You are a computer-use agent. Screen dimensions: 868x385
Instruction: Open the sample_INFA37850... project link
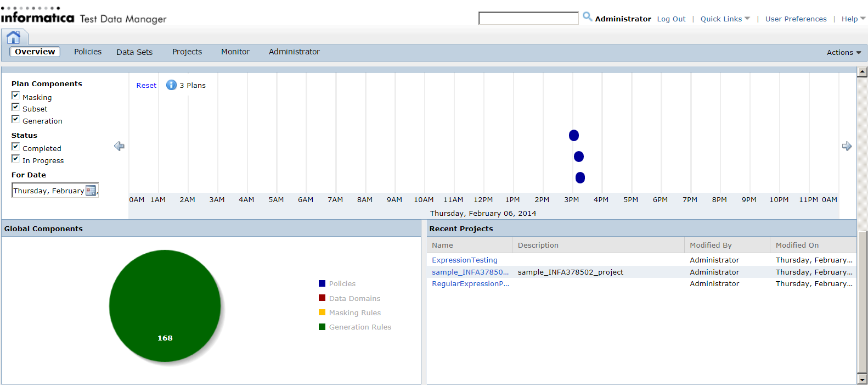tap(470, 272)
